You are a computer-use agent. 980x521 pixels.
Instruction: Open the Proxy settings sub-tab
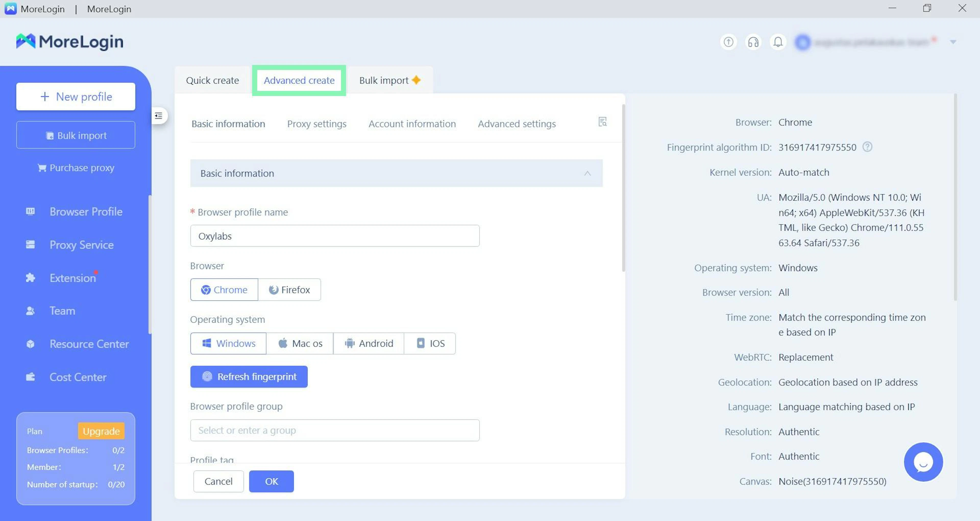[x=316, y=124]
